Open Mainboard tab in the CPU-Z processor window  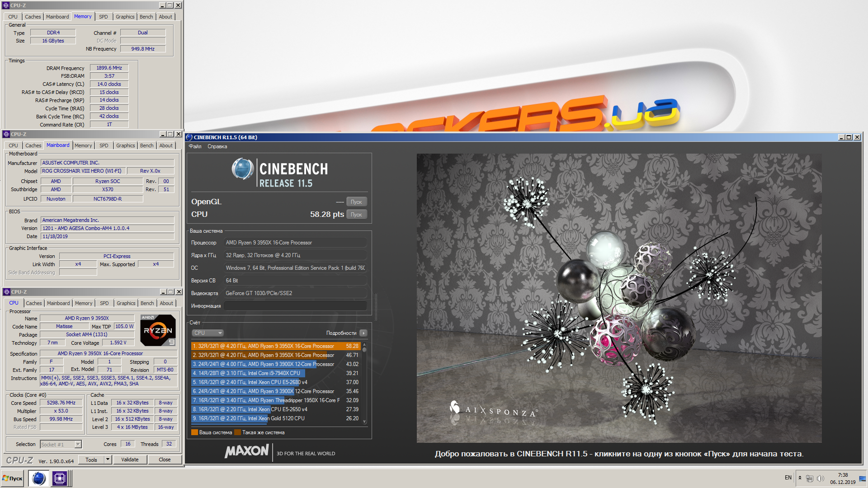(58, 303)
